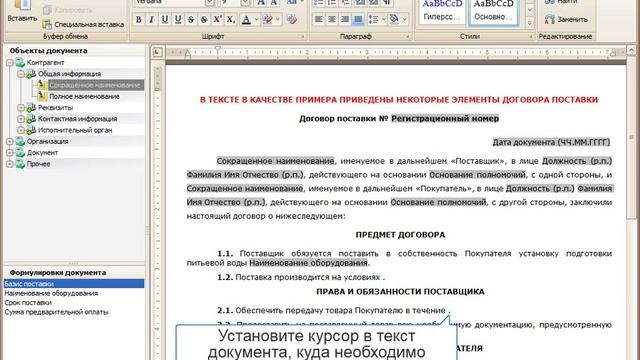Screen dimensions: 640x360
Task: Expand the Организация tree node
Action: (10, 141)
